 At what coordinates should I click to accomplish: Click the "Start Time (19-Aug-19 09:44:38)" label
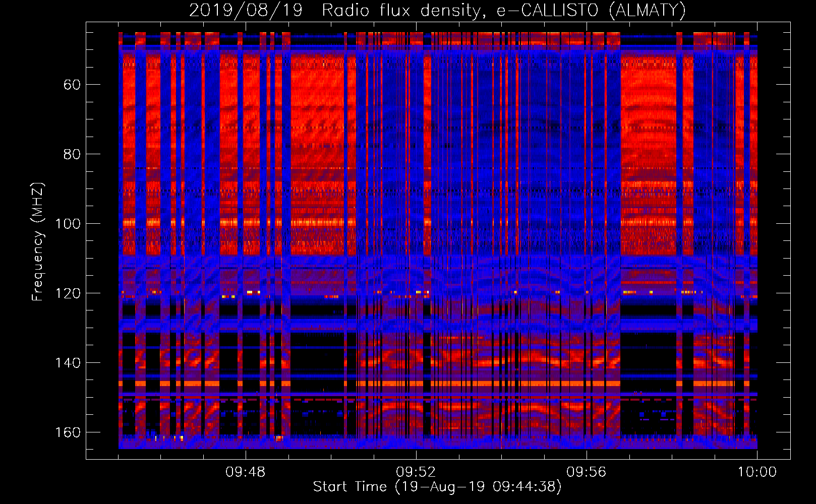(437, 487)
